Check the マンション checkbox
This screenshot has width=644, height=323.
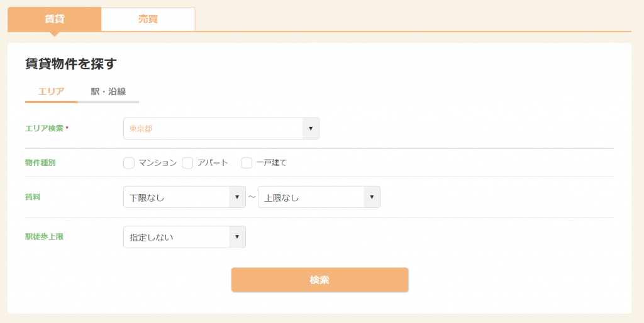tap(129, 163)
